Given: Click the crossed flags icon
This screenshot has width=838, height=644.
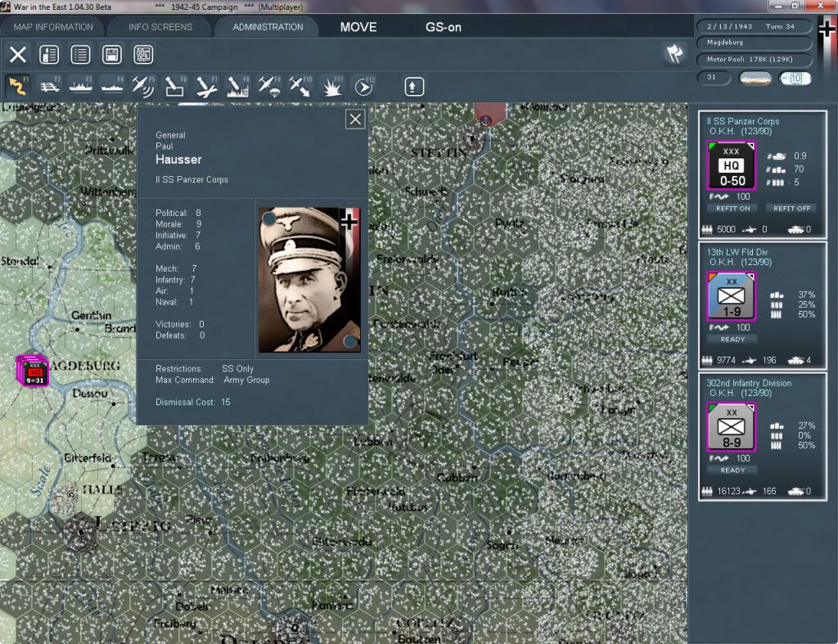Looking at the screenshot, I should tap(674, 54).
